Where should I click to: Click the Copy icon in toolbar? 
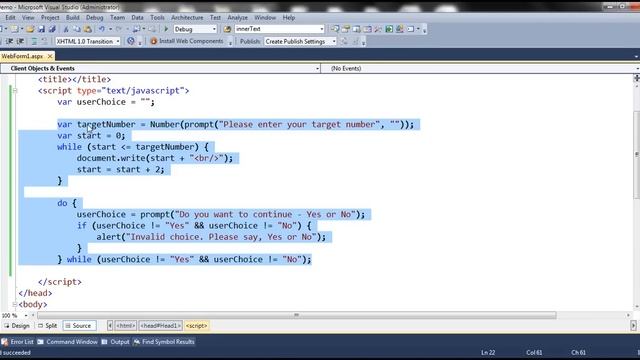[76, 29]
